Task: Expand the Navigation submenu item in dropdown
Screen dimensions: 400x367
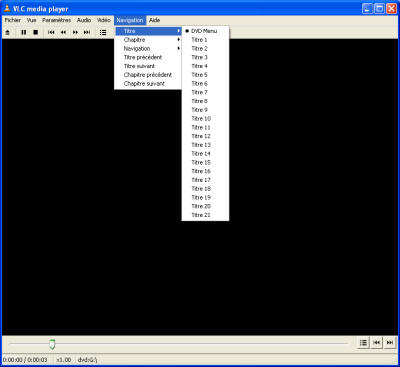Action: (148, 49)
